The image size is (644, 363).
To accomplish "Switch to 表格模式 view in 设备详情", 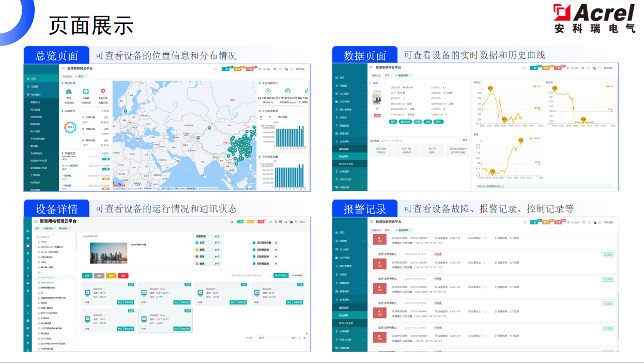I will click(x=297, y=275).
